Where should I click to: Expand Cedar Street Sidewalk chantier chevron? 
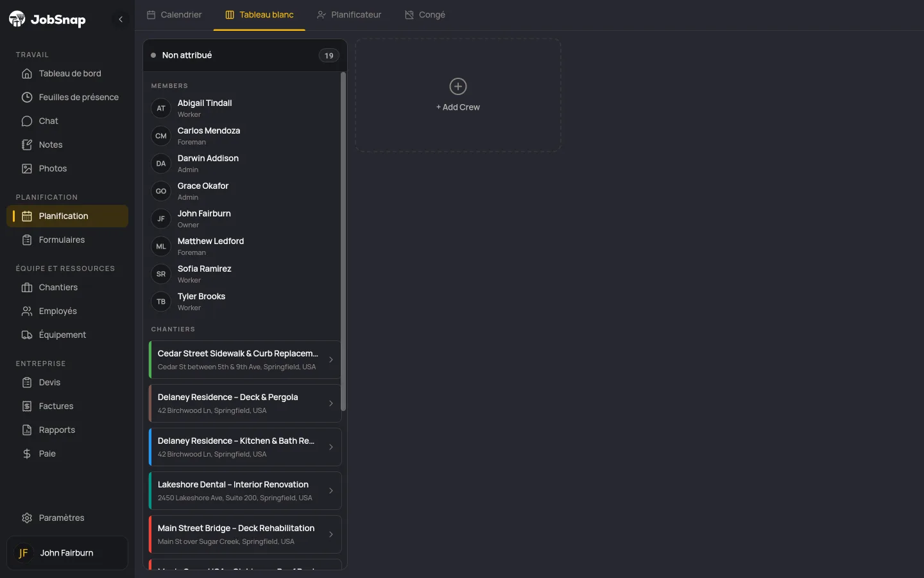331,360
